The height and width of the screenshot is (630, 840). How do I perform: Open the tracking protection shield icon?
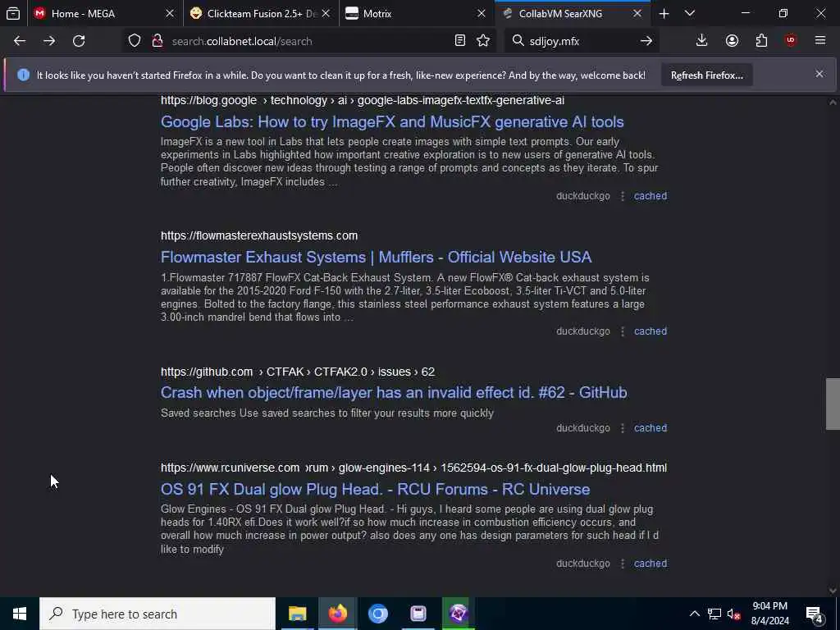pos(135,41)
